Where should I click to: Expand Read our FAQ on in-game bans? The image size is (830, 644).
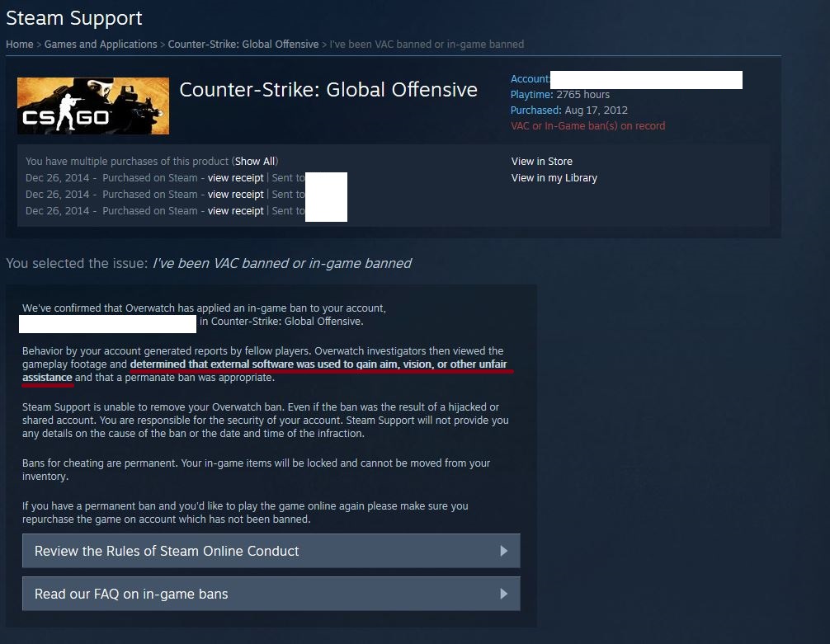coord(271,594)
